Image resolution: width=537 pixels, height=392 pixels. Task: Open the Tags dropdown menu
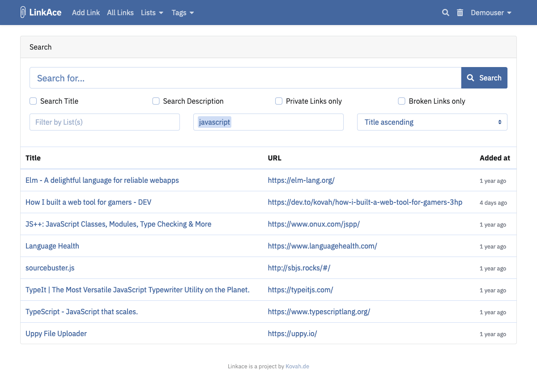coord(183,13)
